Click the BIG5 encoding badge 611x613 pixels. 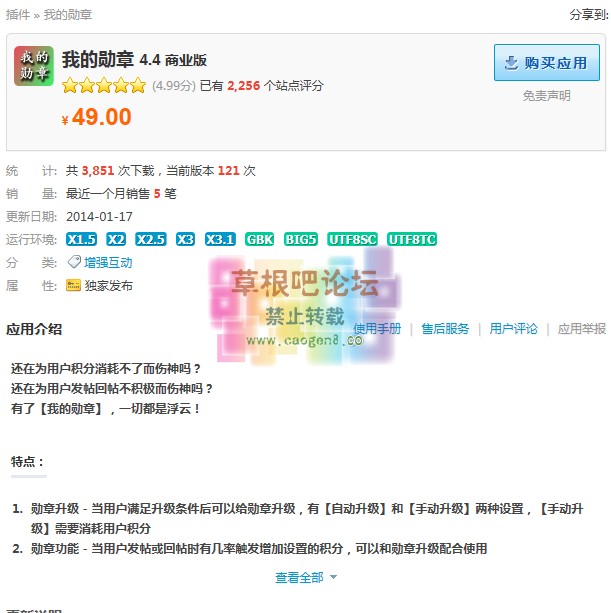point(301,239)
